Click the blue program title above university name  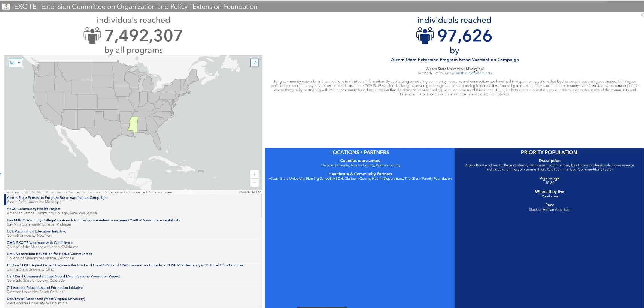click(455, 60)
